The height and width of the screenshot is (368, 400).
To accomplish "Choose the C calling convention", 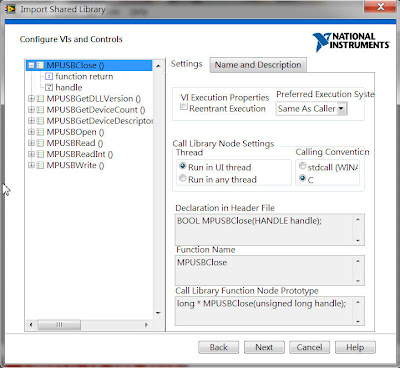I will pos(302,178).
